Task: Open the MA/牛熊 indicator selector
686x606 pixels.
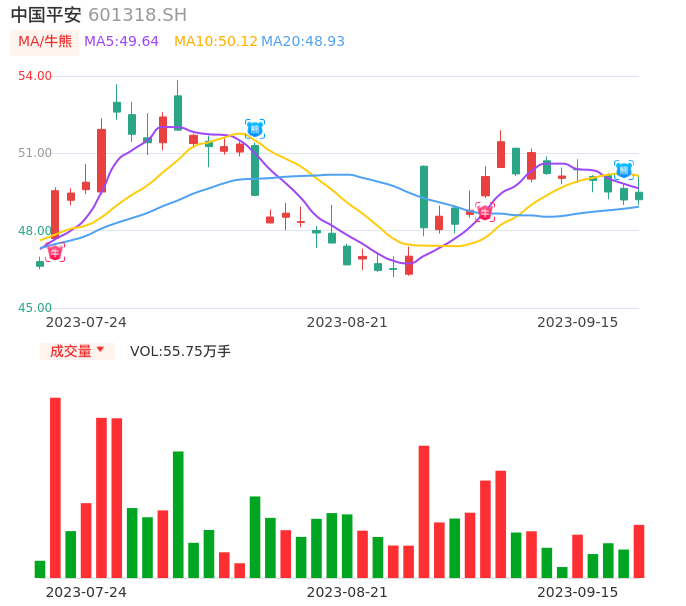Action: [x=45, y=41]
